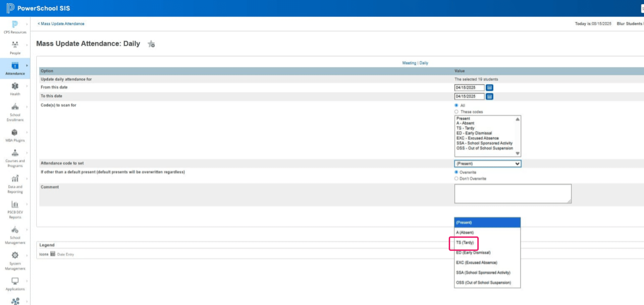Viewport: 644px width, 305px height.
Task: Select the 'Don't Overwrite' radio option
Action: coord(456,179)
